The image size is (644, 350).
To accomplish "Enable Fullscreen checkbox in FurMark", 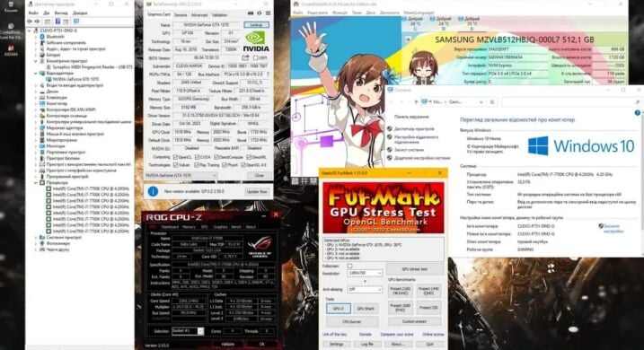I will click(x=350, y=266).
